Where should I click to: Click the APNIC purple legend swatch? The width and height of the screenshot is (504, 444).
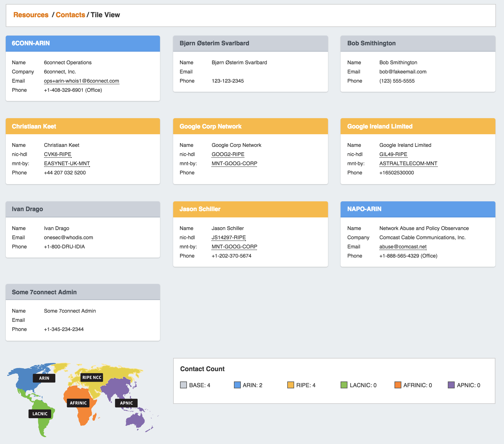[x=451, y=385]
